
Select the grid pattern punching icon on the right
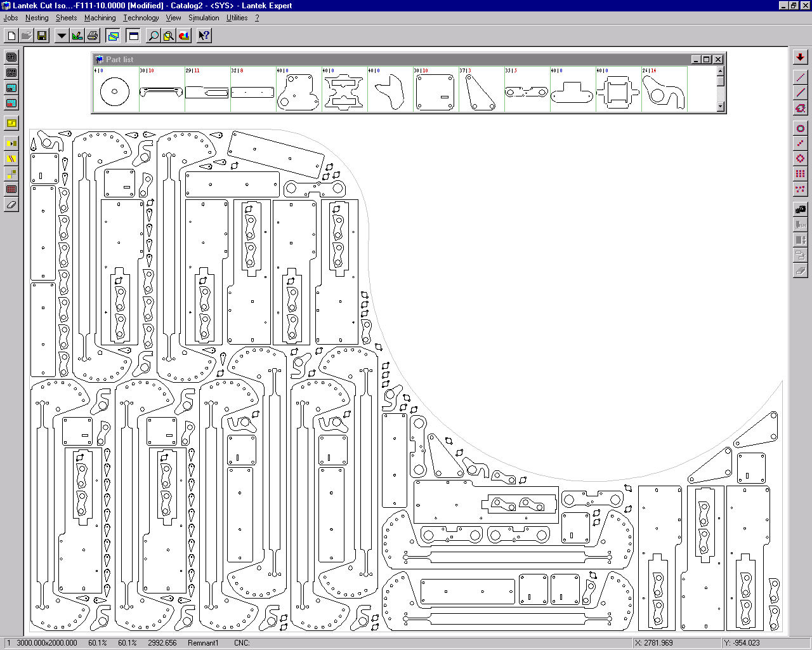click(800, 173)
